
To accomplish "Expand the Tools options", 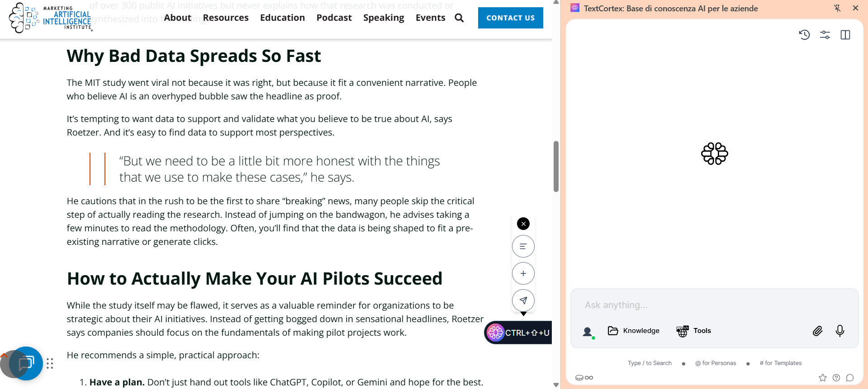I will (693, 331).
